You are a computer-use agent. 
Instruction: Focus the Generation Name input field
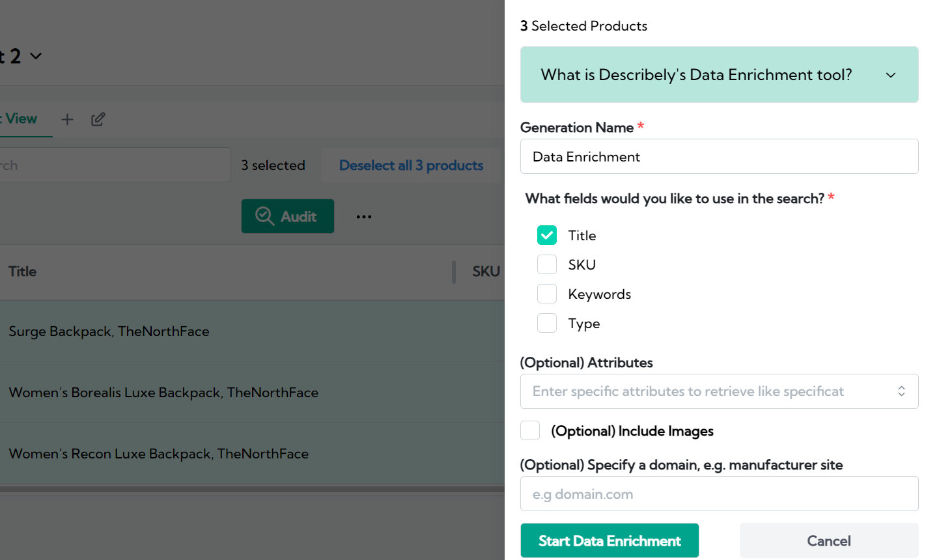coord(719,156)
